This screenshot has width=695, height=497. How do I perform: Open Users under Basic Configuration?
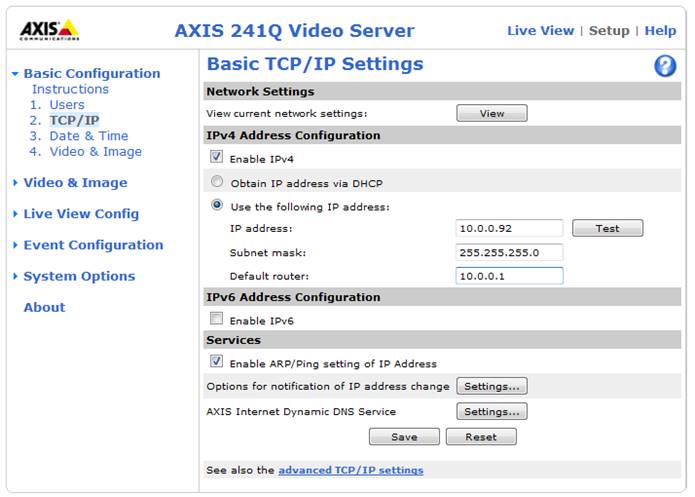tap(66, 105)
